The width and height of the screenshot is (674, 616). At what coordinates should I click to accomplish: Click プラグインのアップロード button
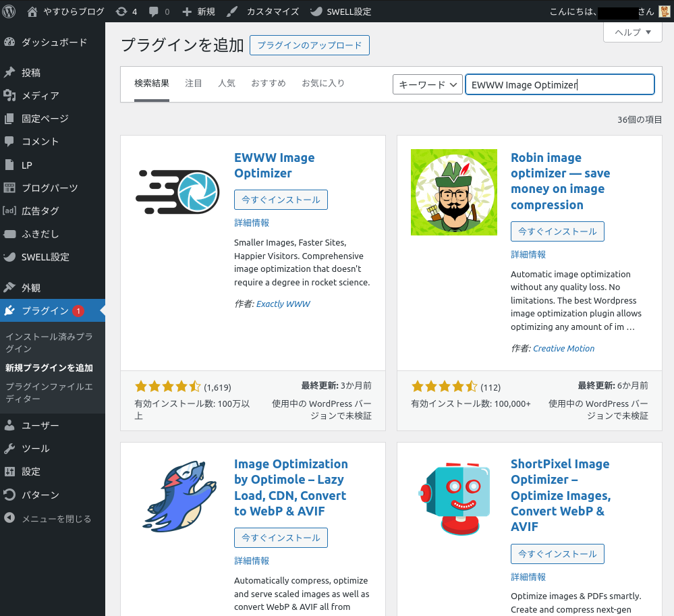[309, 45]
